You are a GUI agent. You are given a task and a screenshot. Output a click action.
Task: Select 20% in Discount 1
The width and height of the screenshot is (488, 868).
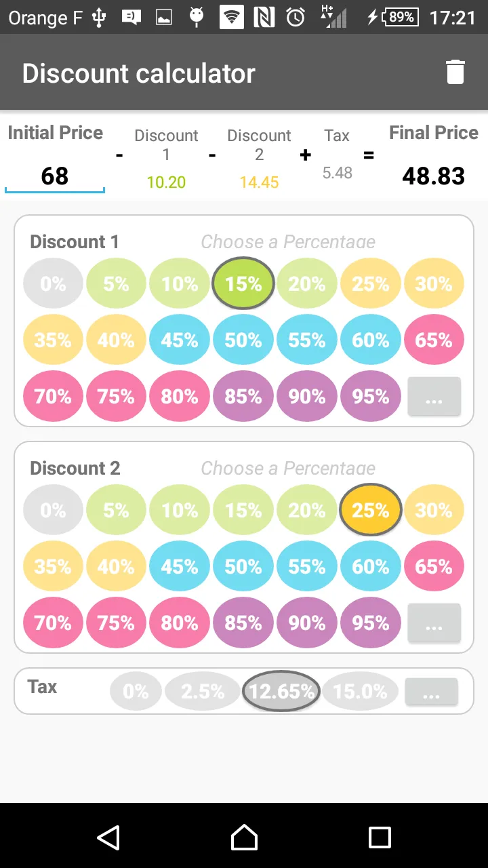307,283
